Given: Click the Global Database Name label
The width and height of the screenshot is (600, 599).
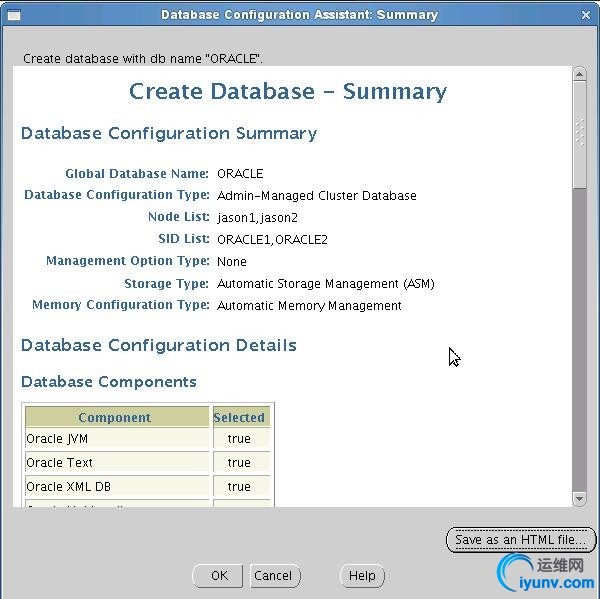Looking at the screenshot, I should coord(137,174).
